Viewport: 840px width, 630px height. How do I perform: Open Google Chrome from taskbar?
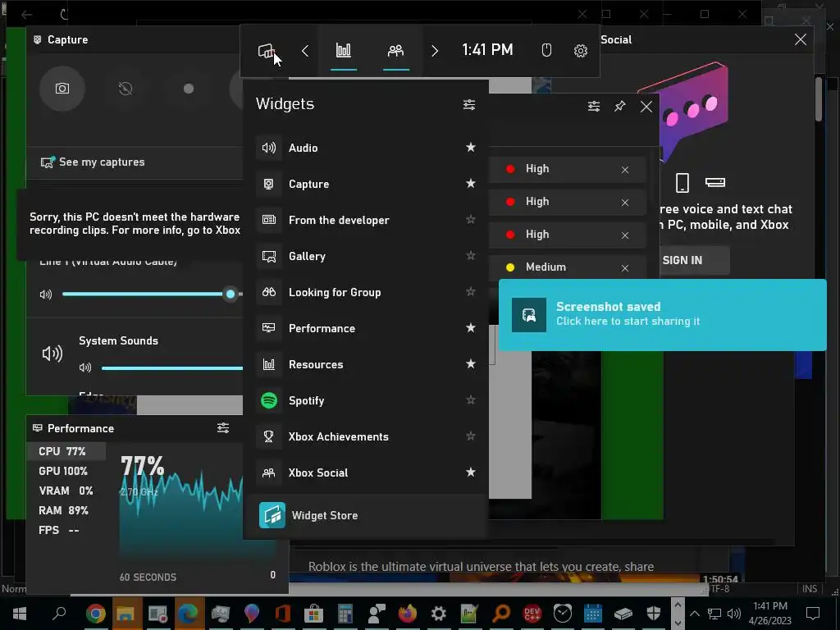point(95,614)
